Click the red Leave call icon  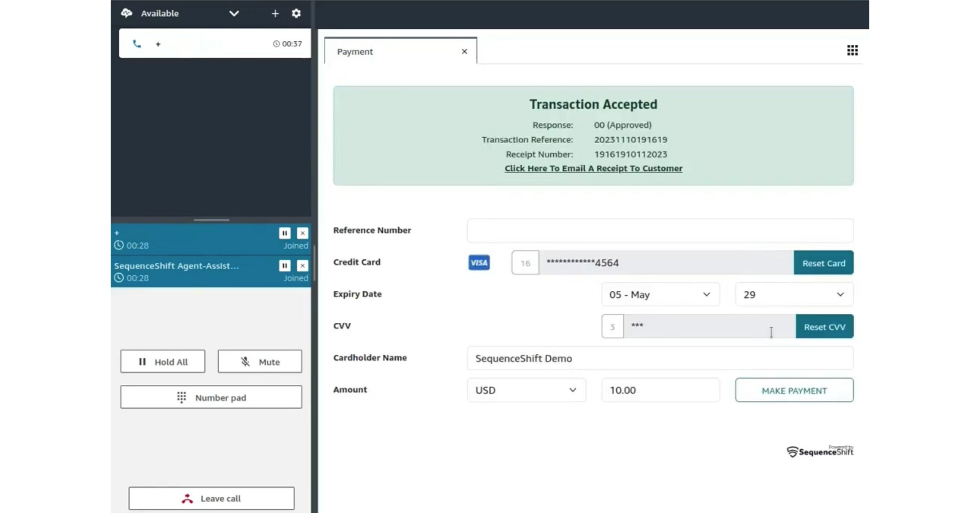coord(188,498)
